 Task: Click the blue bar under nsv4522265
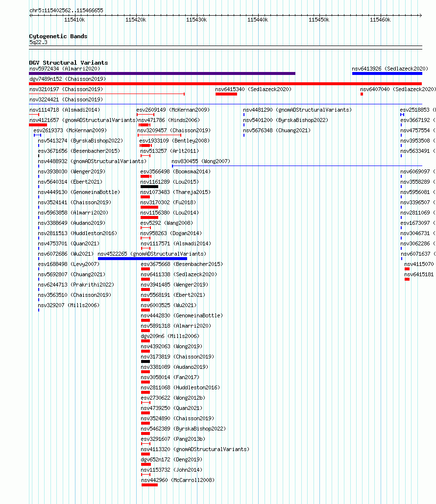click(143, 259)
